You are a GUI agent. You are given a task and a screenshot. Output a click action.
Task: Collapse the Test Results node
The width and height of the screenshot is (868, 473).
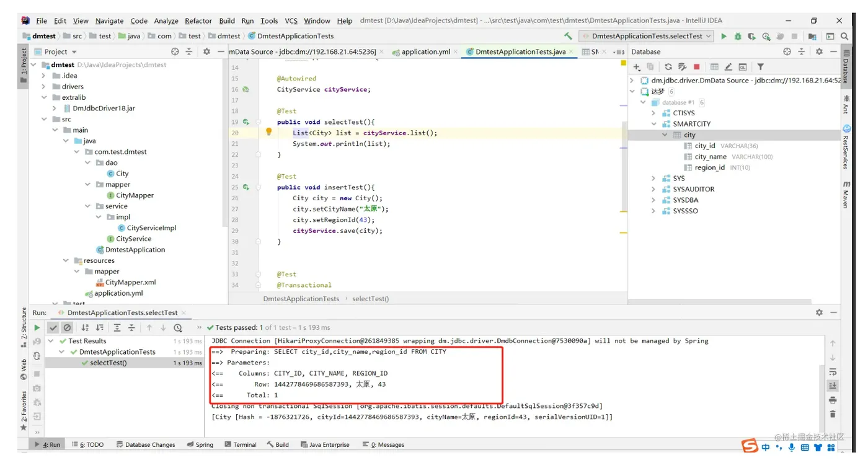[x=51, y=341]
